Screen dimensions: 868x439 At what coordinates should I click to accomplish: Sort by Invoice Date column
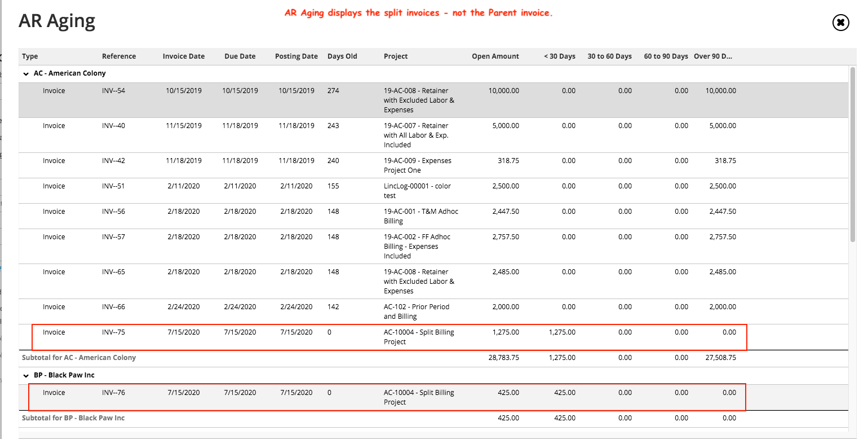(x=184, y=56)
